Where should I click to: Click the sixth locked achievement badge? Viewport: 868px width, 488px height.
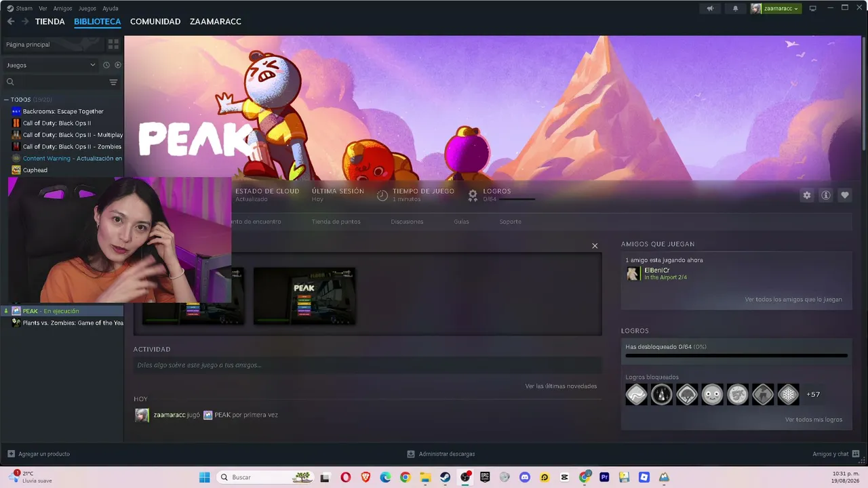(763, 394)
